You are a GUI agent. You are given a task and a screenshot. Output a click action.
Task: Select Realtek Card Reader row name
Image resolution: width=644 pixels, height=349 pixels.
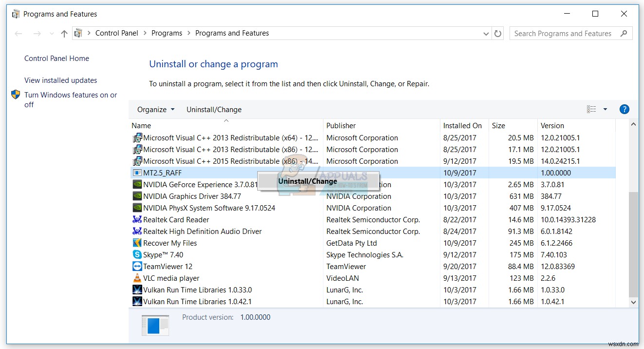pyautogui.click(x=176, y=220)
